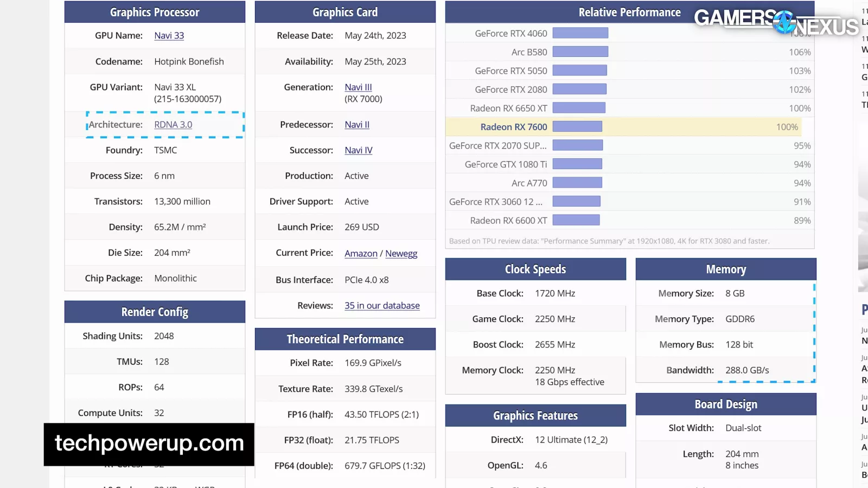This screenshot has width=868, height=488.
Task: Click the slot width 'Dual-slot'
Action: point(743,428)
